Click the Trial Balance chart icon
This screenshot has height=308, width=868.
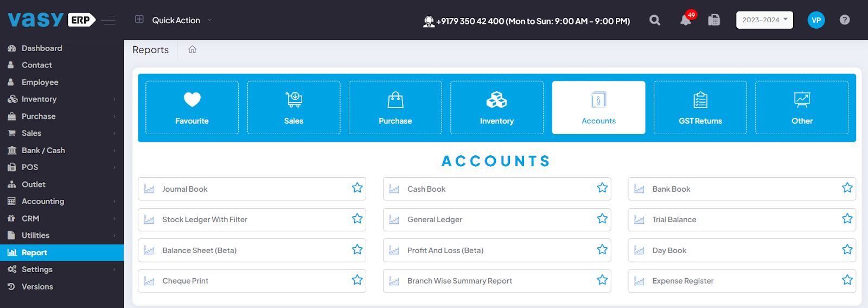tap(640, 219)
